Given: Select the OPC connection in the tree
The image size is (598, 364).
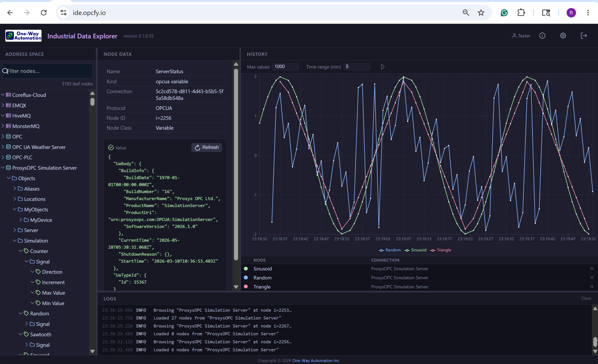Looking at the screenshot, I should 17,136.
